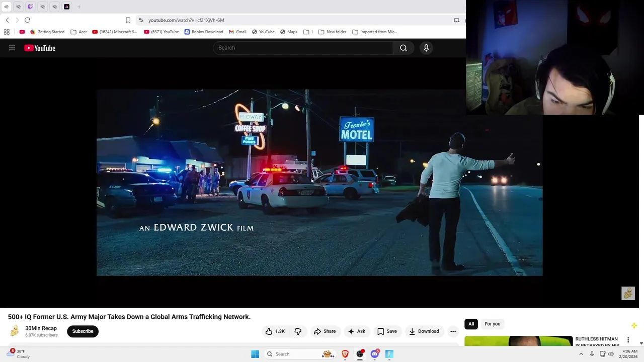Open the 30Min Recap channel avatar
644x362 pixels.
(x=15, y=331)
